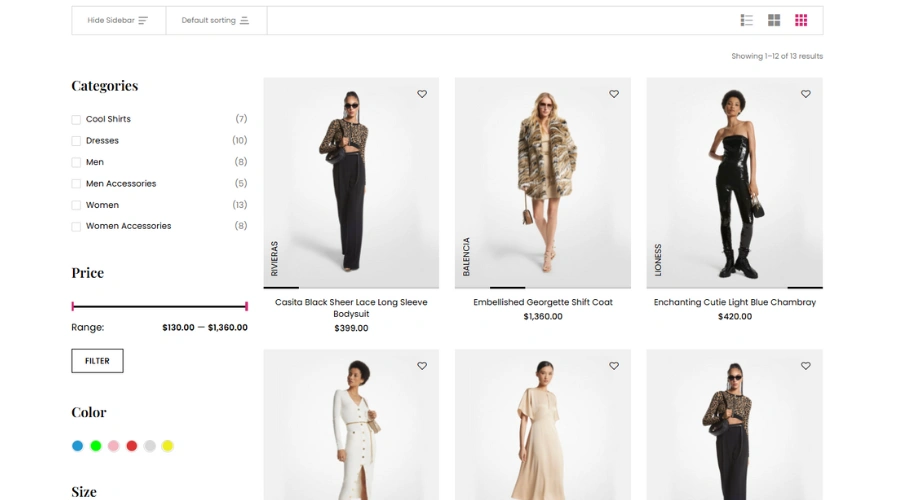Image resolution: width=900 pixels, height=500 pixels.
Task: Check the Cool Shirts category
Action: pyautogui.click(x=76, y=119)
